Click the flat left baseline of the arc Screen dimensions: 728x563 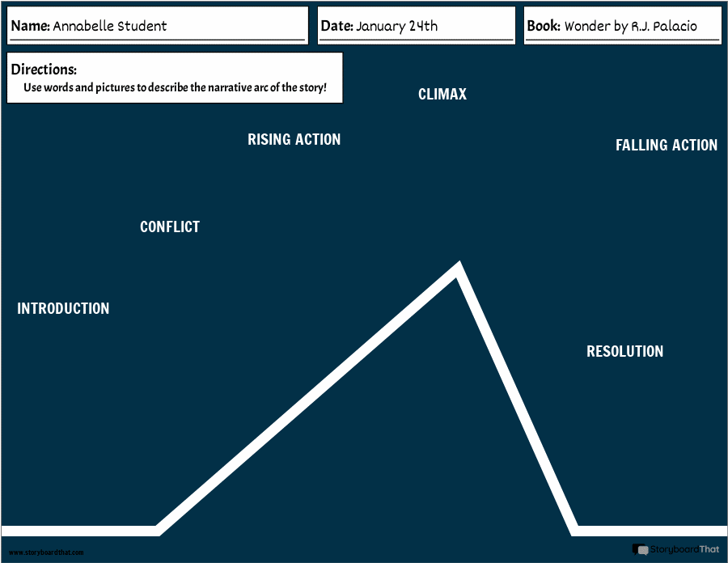coord(79,531)
